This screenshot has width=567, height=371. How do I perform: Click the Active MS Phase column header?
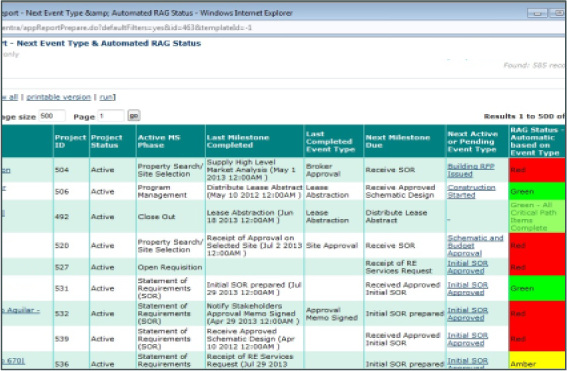(x=170, y=141)
